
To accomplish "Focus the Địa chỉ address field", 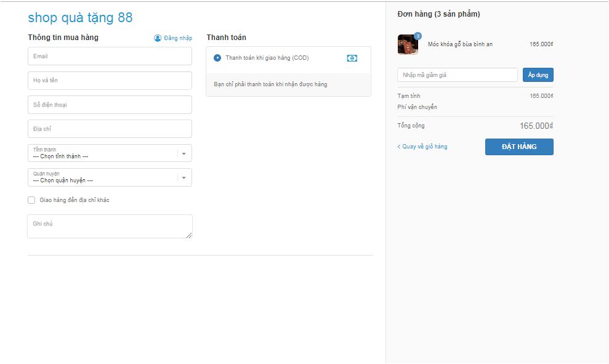I will click(110, 129).
